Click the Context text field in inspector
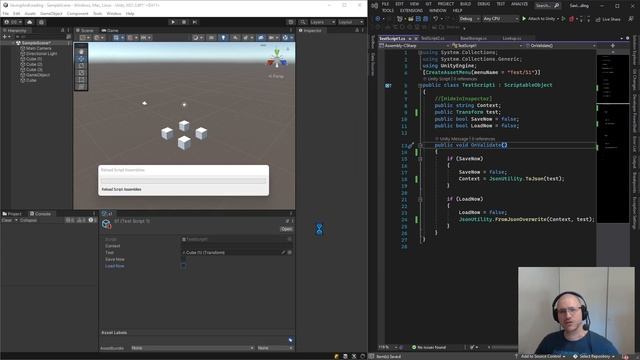Screen dimensions: 640x360 click(237, 246)
